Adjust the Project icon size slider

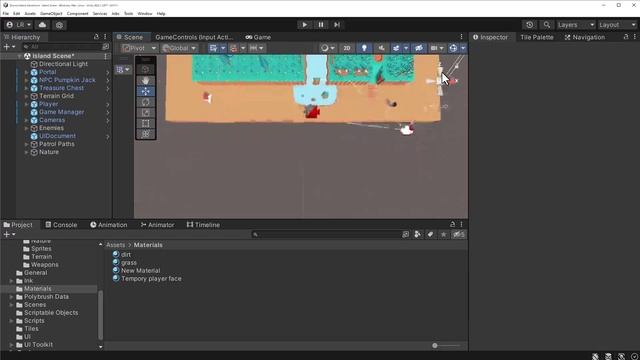coord(446,346)
